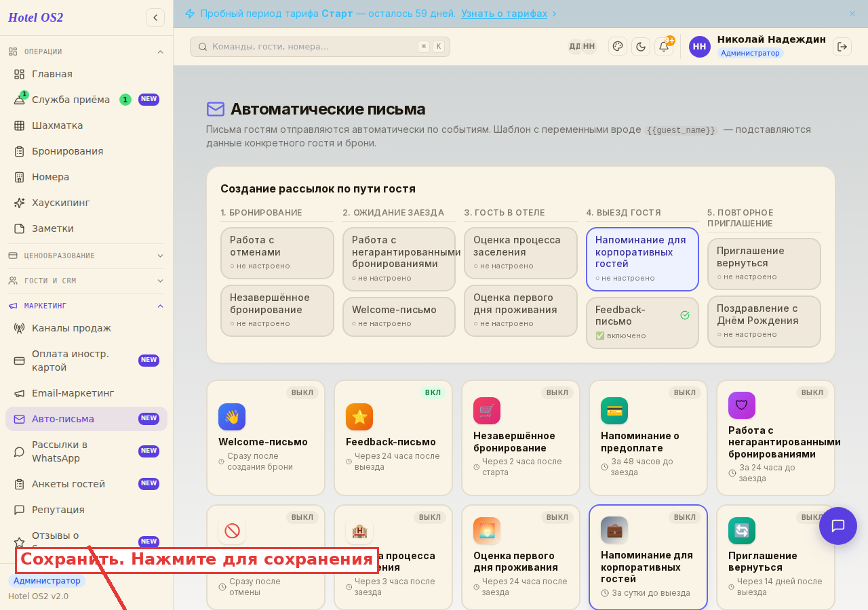
Task: Toggle ВКЛ badge on Feedback-письмо card
Action: (x=433, y=392)
